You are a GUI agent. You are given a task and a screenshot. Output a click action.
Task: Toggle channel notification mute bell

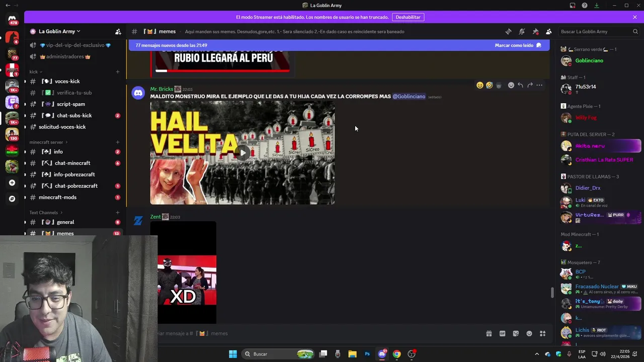[522, 31]
